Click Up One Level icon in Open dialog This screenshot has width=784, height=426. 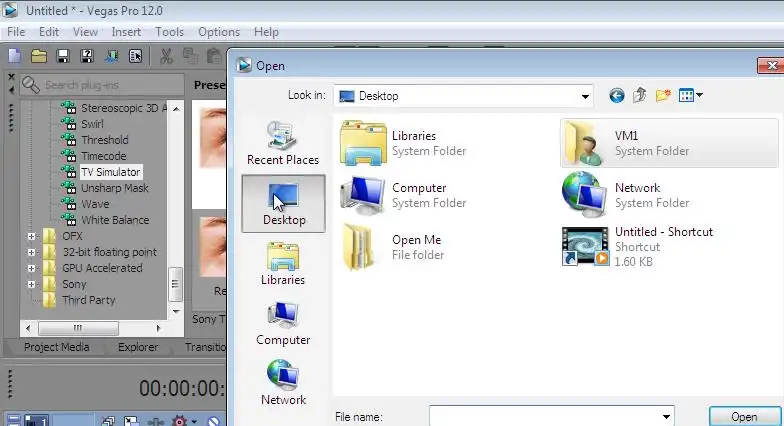[640, 95]
